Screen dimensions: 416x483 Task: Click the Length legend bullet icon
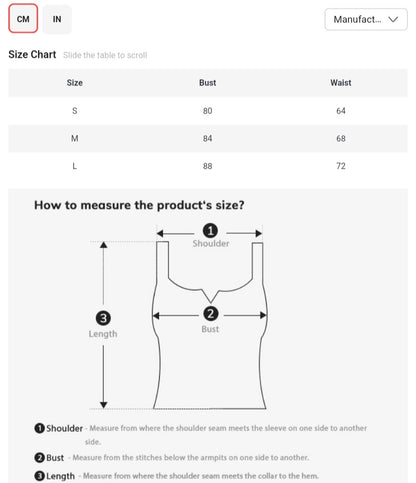pos(39,476)
